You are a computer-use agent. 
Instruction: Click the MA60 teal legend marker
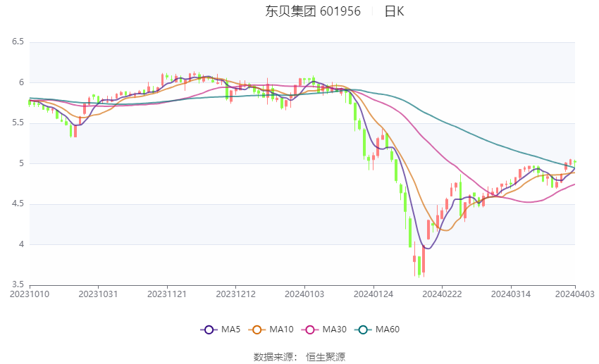363,330
